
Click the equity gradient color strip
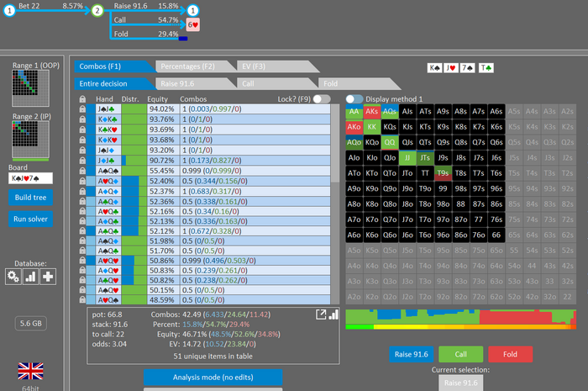tap(460, 327)
